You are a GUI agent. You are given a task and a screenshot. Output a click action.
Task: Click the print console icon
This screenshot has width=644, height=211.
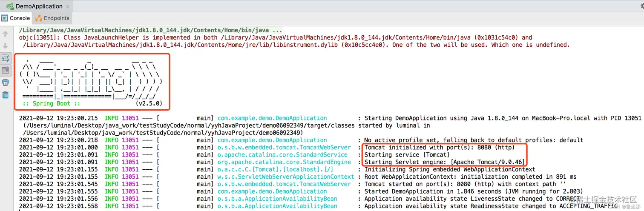pyautogui.click(x=6, y=83)
